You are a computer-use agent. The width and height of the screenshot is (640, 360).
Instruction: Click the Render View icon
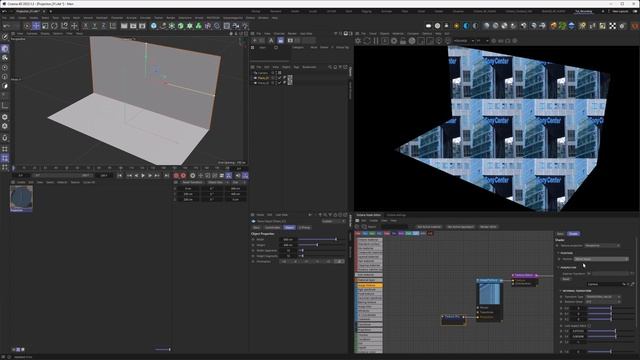point(124,26)
